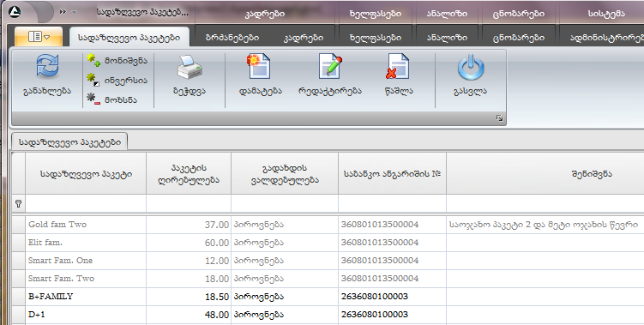Select the D+1 row indicator
Image resolution: width=644 pixels, height=325 pixels.
click(x=19, y=315)
